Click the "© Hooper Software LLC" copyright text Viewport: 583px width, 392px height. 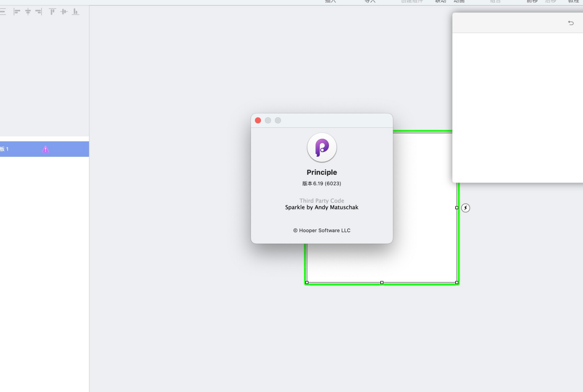[322, 230]
